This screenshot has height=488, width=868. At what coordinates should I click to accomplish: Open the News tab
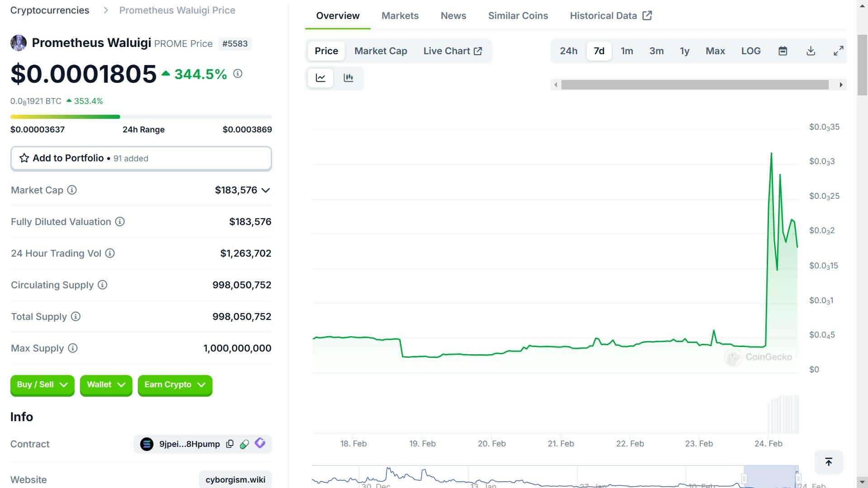[453, 16]
